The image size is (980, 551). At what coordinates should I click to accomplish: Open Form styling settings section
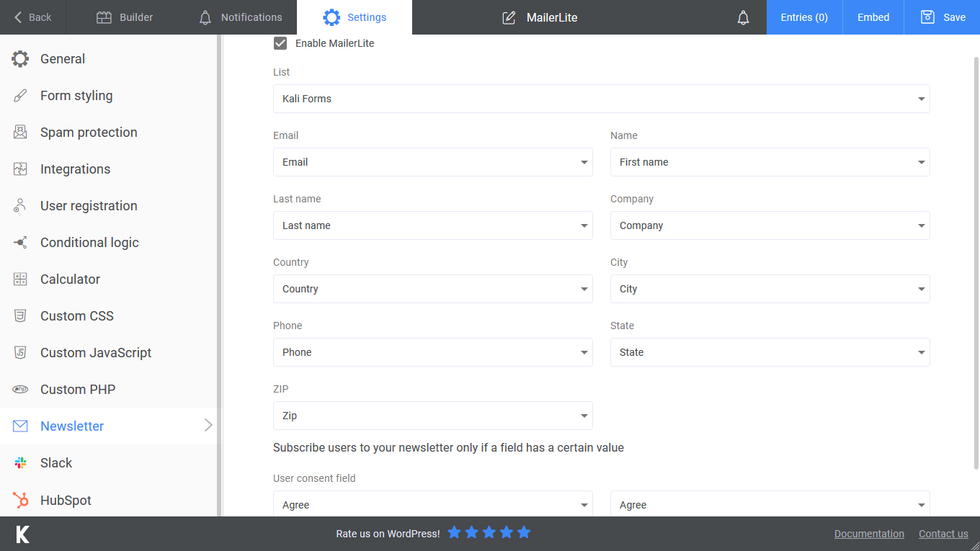coord(108,96)
